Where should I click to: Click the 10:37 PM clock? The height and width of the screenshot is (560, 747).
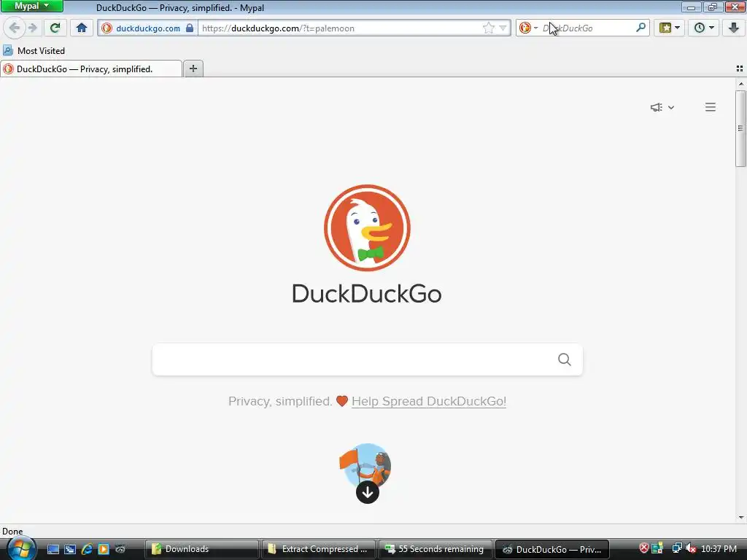pos(719,549)
